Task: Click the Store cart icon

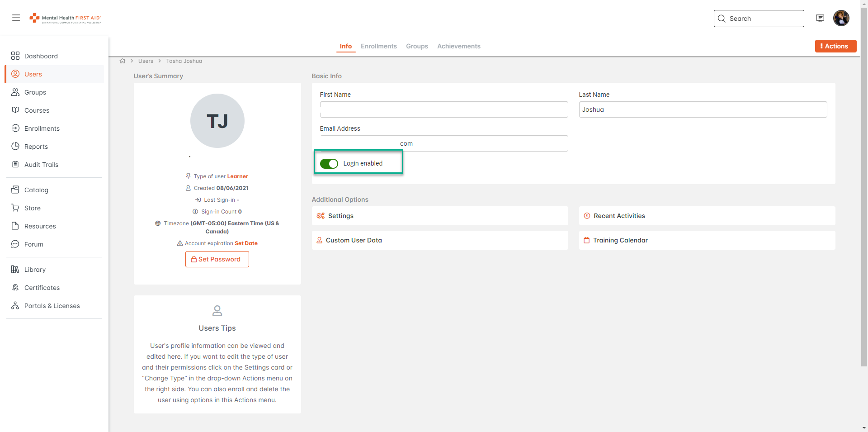Action: (x=15, y=208)
